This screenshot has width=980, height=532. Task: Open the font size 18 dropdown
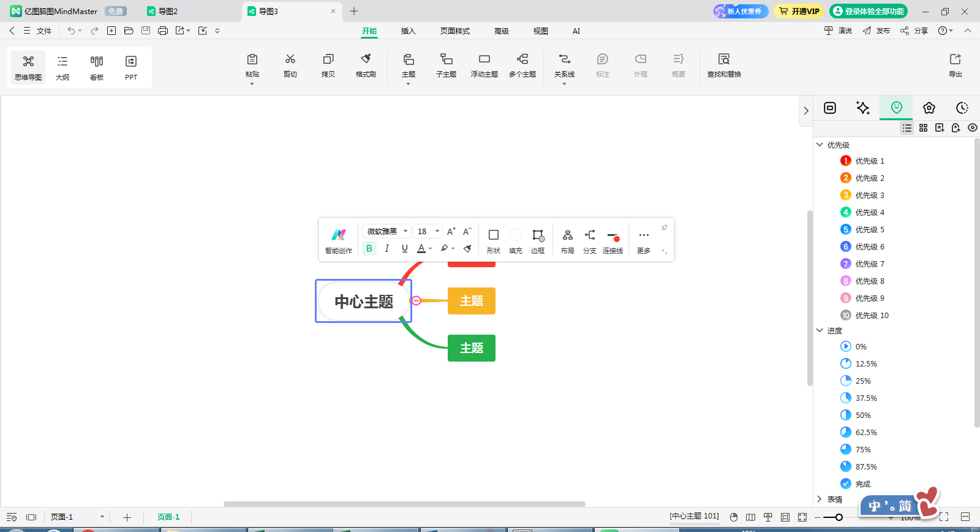pyautogui.click(x=428, y=231)
